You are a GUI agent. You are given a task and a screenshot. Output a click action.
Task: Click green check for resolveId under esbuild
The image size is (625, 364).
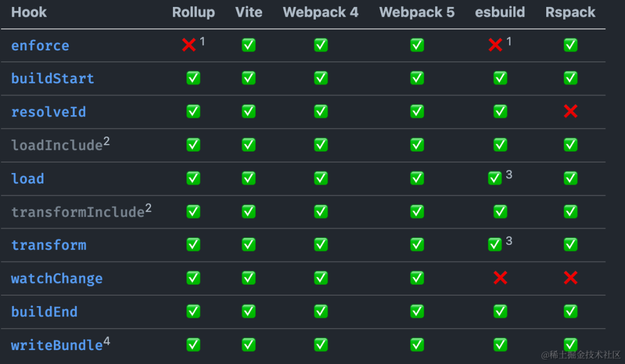point(500,111)
